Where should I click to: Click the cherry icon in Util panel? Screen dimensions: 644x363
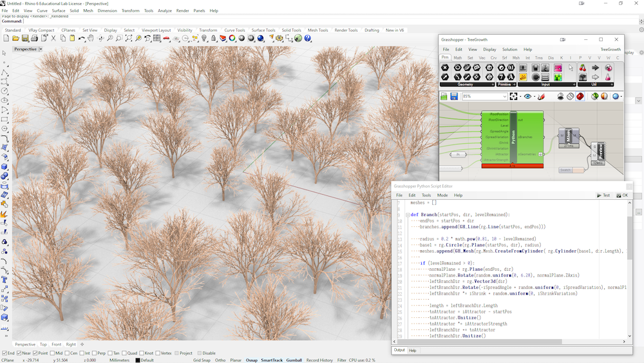pos(583,68)
